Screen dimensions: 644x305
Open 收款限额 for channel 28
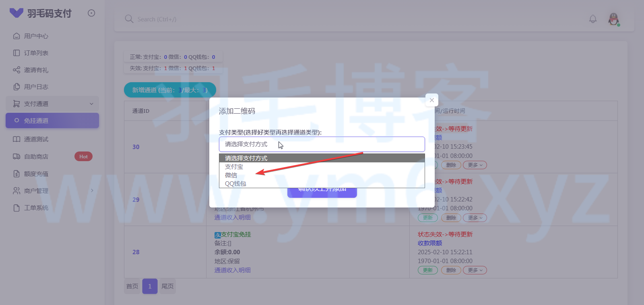pos(430,243)
